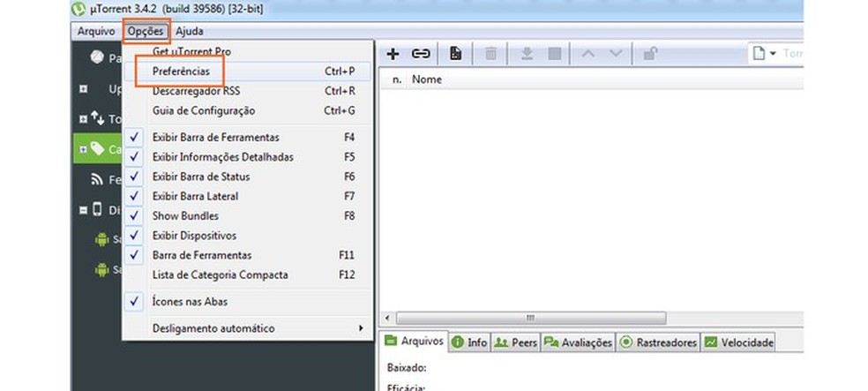
Task: Toggle Barra de Ferramentas F11 option
Action: click(x=248, y=255)
